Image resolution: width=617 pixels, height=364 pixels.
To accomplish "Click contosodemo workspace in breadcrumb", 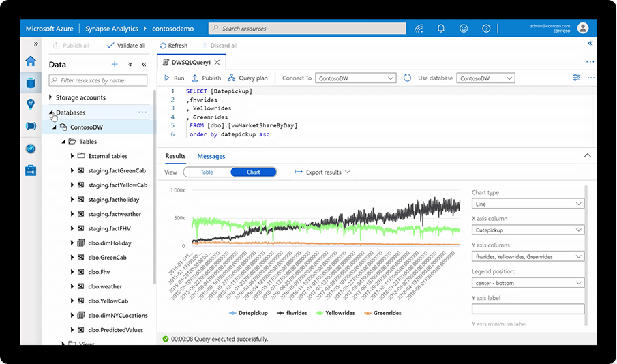I will tap(172, 29).
